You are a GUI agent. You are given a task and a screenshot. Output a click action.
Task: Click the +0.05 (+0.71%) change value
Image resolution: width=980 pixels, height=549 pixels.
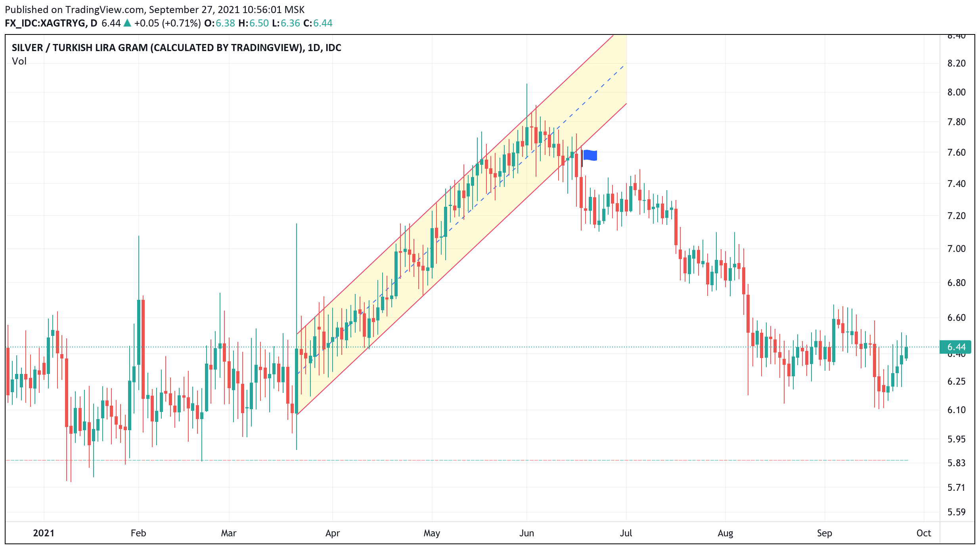[x=167, y=23]
